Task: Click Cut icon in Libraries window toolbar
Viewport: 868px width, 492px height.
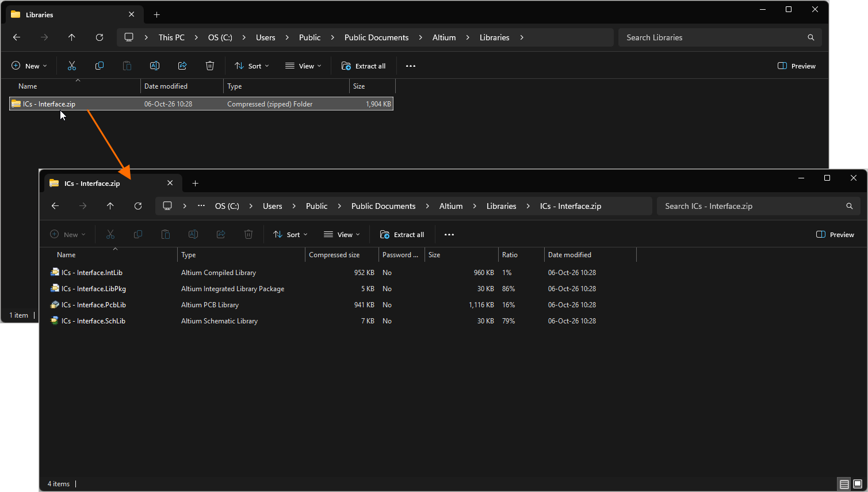Action: (x=72, y=66)
